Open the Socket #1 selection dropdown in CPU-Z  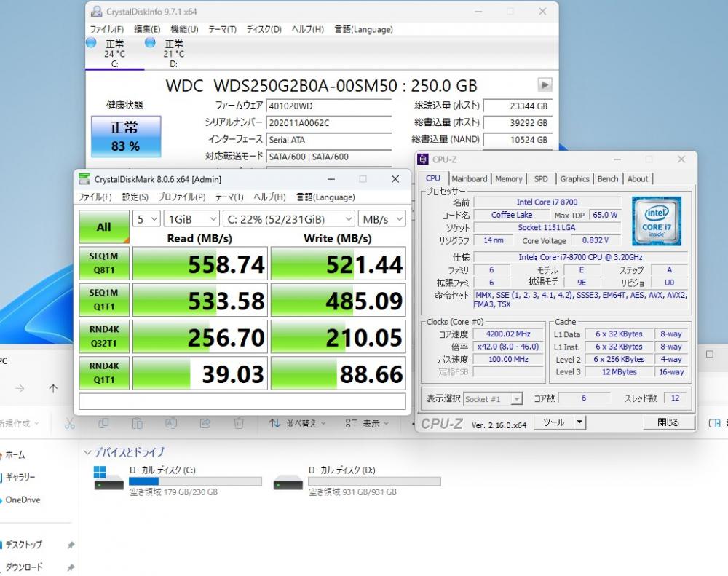(493, 398)
